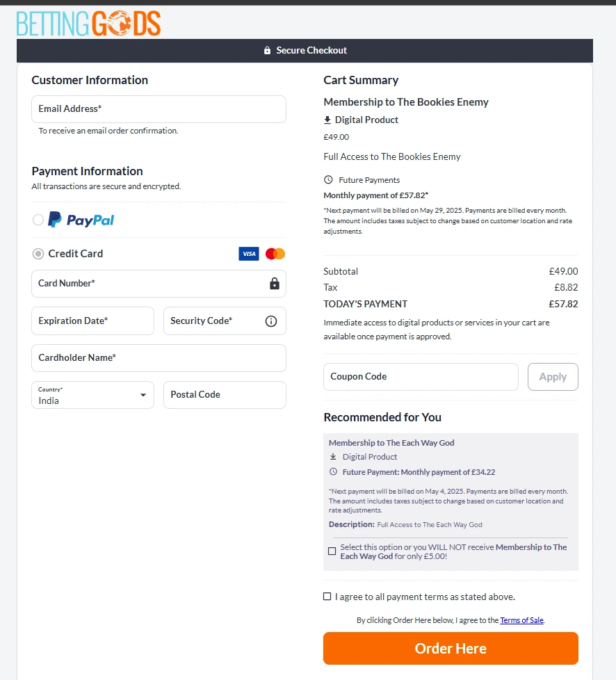Click the PayPal logo
616x680 pixels.
pyautogui.click(x=81, y=220)
